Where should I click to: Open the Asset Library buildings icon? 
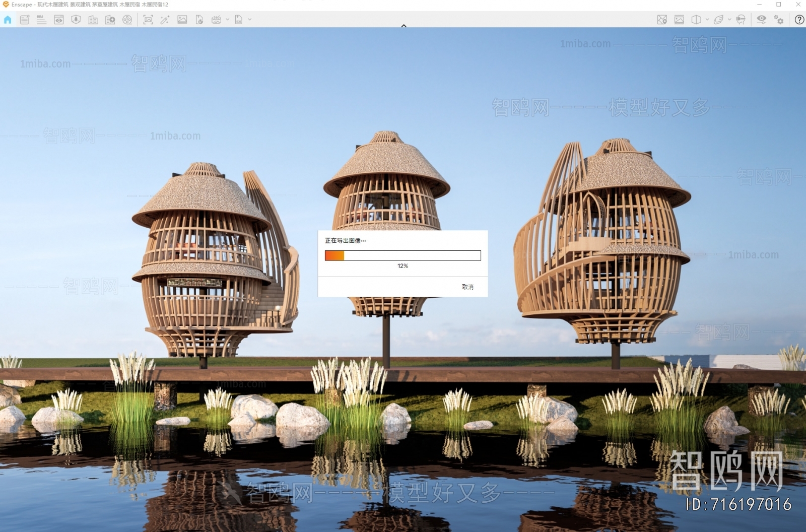pyautogui.click(x=93, y=20)
